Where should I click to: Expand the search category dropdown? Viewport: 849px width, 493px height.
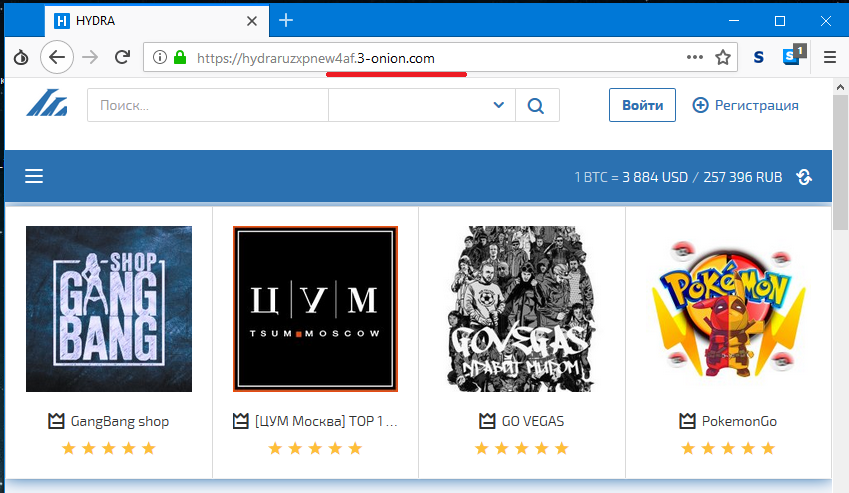(422, 105)
